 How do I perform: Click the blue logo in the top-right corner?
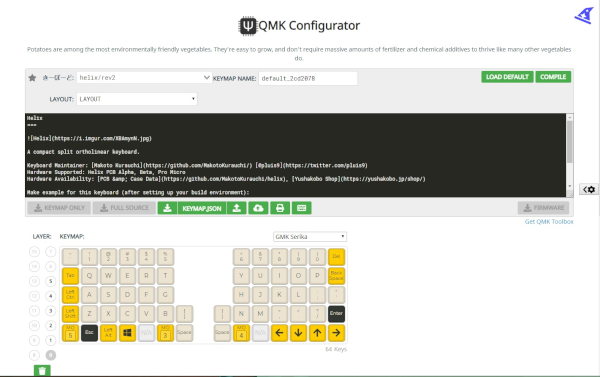(x=584, y=16)
